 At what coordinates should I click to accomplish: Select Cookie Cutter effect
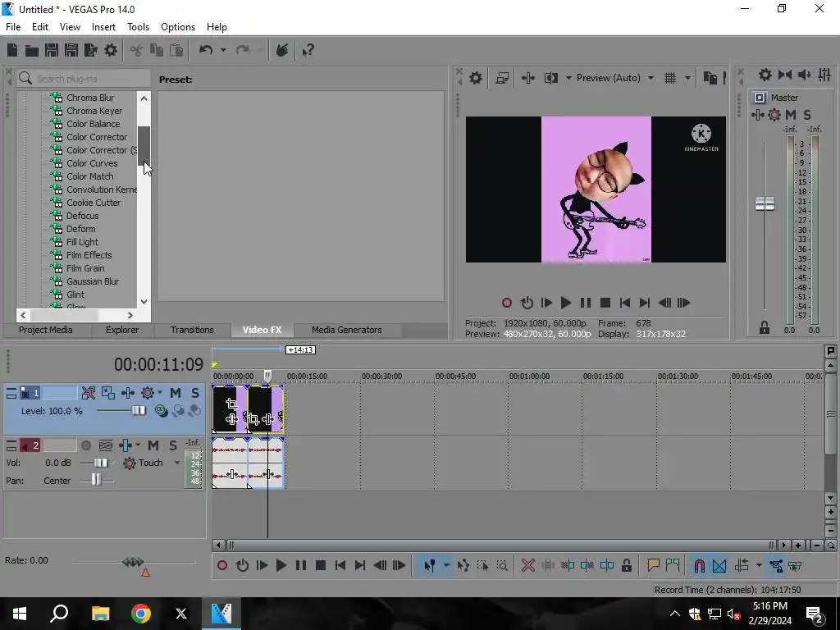coord(94,203)
